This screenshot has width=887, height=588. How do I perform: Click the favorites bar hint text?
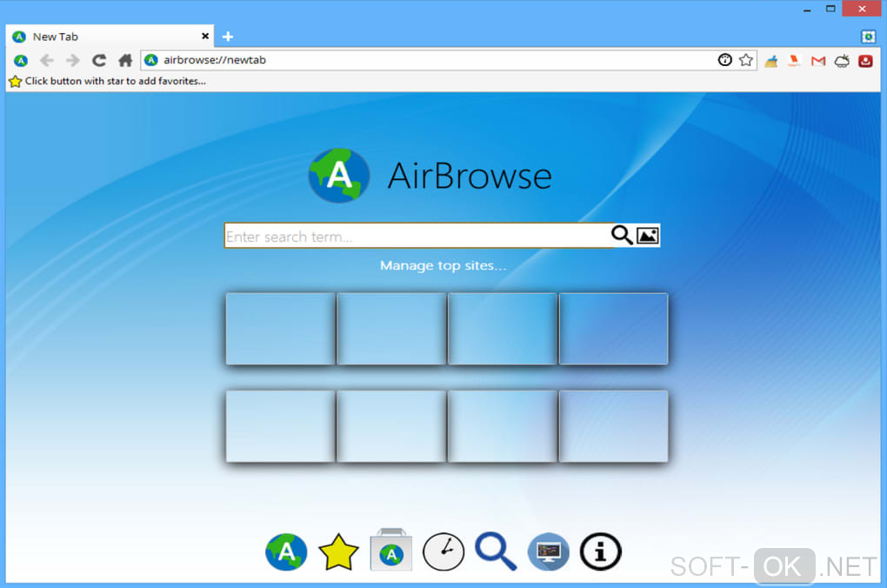pos(116,81)
